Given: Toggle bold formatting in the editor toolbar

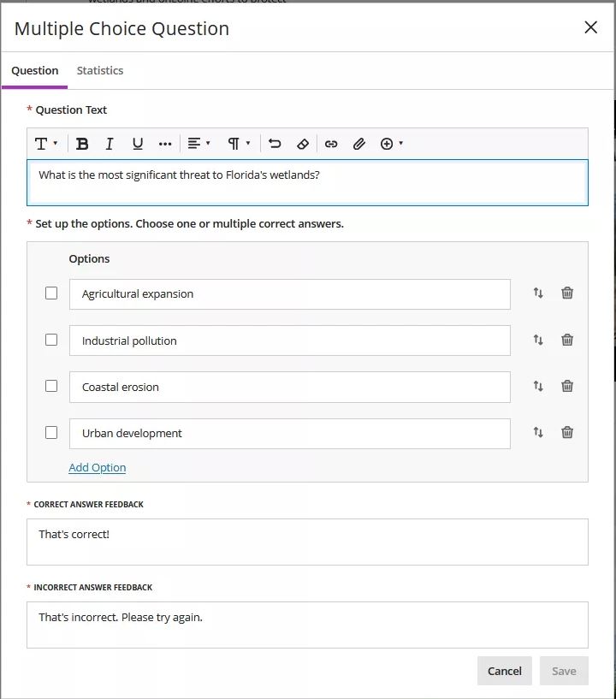Looking at the screenshot, I should pyautogui.click(x=82, y=144).
